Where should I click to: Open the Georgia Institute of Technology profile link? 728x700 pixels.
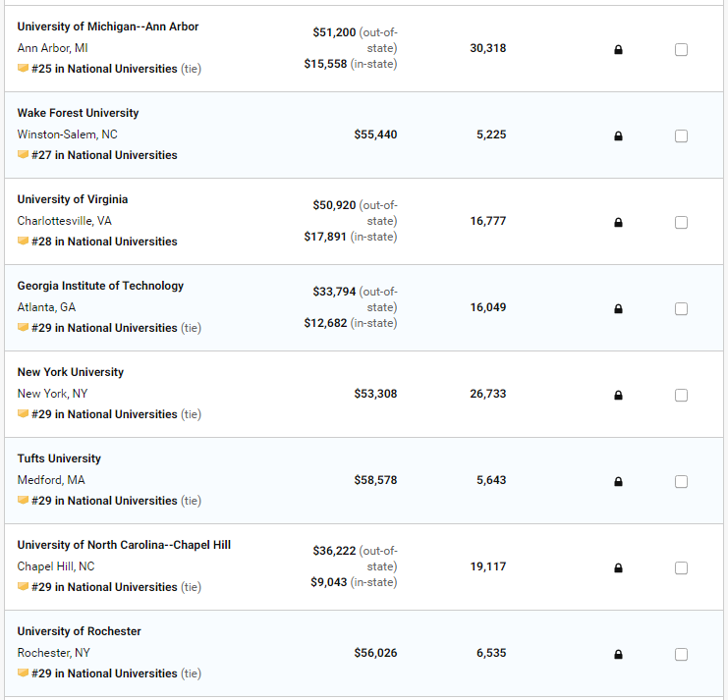[100, 286]
